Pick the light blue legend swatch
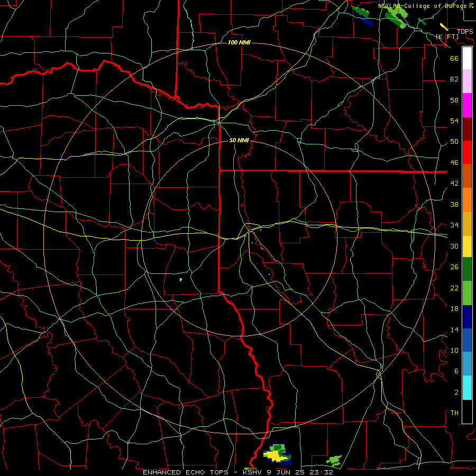Screen dimensions: 476x476 [467, 364]
